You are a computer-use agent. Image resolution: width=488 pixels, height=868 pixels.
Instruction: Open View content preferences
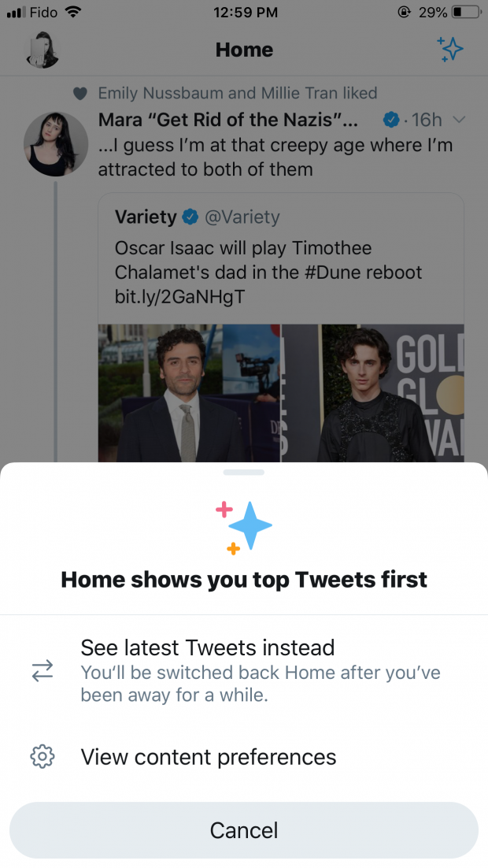[208, 756]
